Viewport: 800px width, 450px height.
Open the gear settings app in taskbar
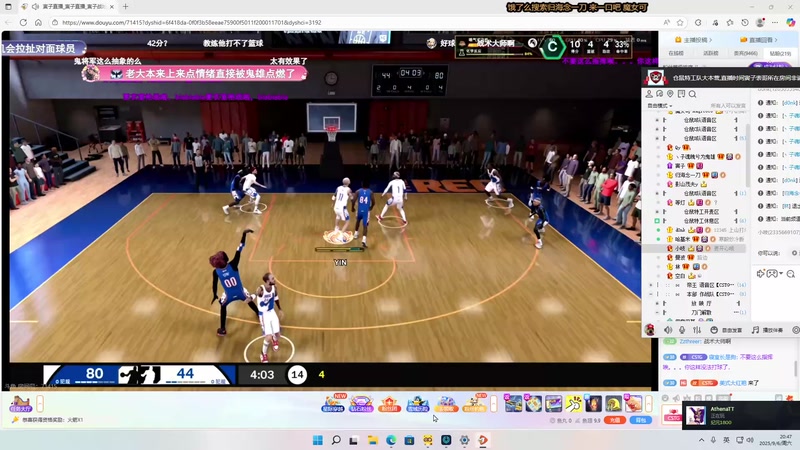pos(464,440)
